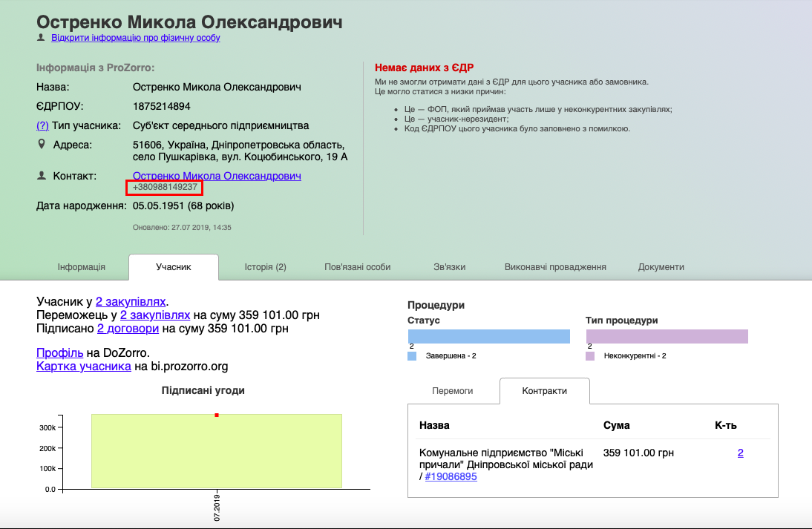Open Відкрити інформацію про фізичну особу link
This screenshot has height=529, width=812.
[x=135, y=38]
